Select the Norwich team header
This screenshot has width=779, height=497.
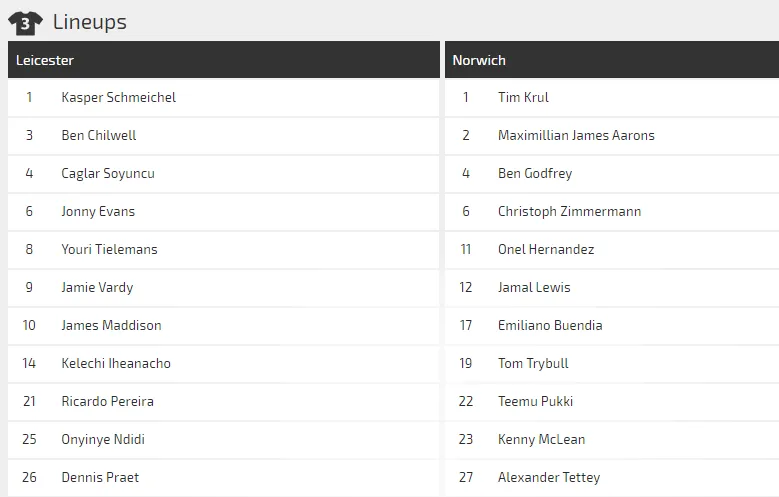479,60
